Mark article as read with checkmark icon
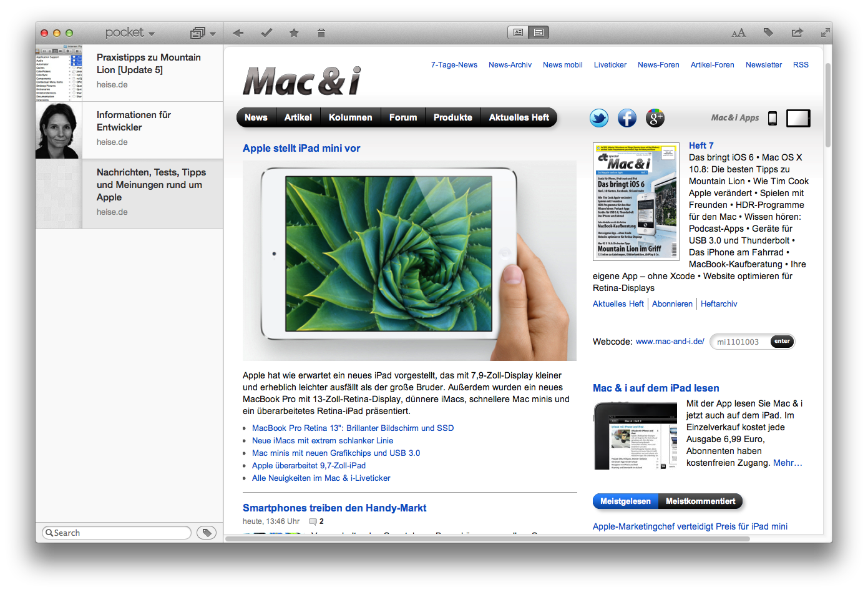The width and height of the screenshot is (868, 592). 266,33
